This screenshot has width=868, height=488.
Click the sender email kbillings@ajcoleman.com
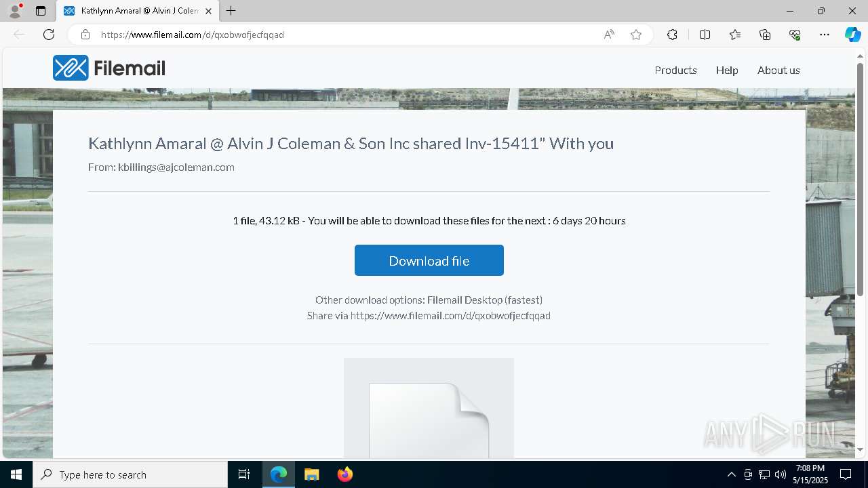(x=176, y=167)
